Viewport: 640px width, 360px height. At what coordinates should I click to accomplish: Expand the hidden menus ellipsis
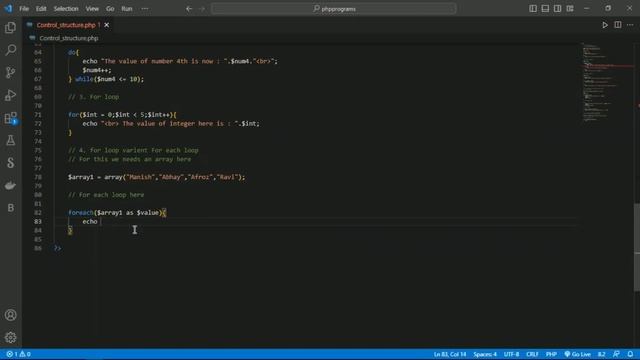pos(145,9)
